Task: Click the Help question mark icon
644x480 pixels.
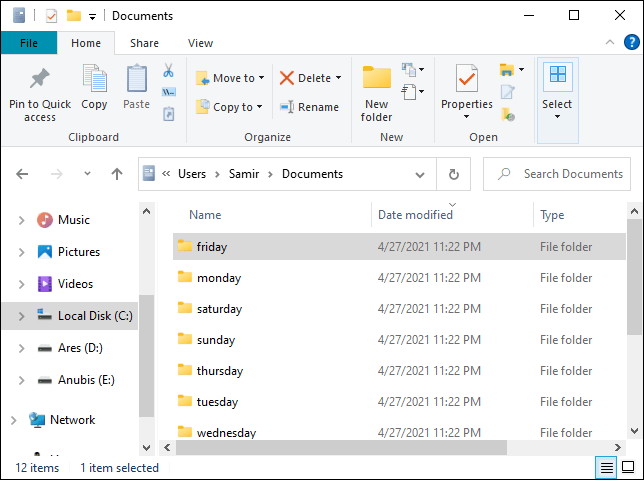Action: [631, 42]
